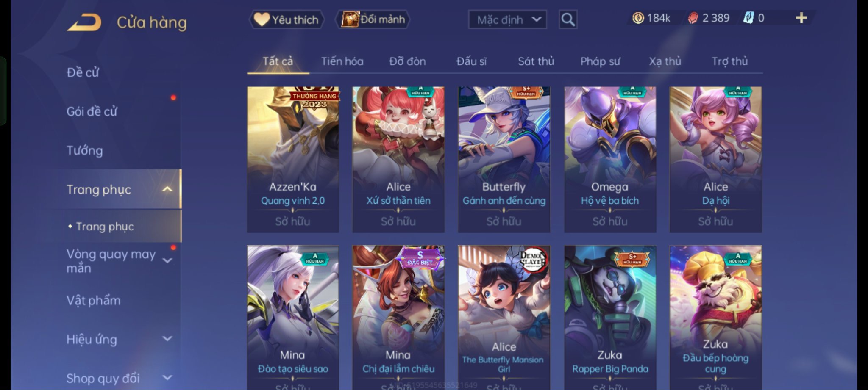Tap the blue voucher balance icon

pos(748,18)
